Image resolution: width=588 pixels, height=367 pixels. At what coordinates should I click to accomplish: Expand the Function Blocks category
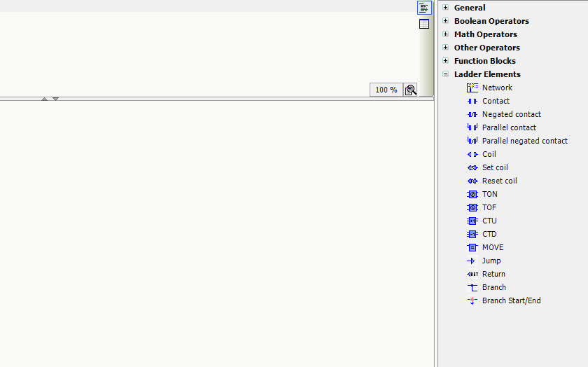(x=445, y=61)
